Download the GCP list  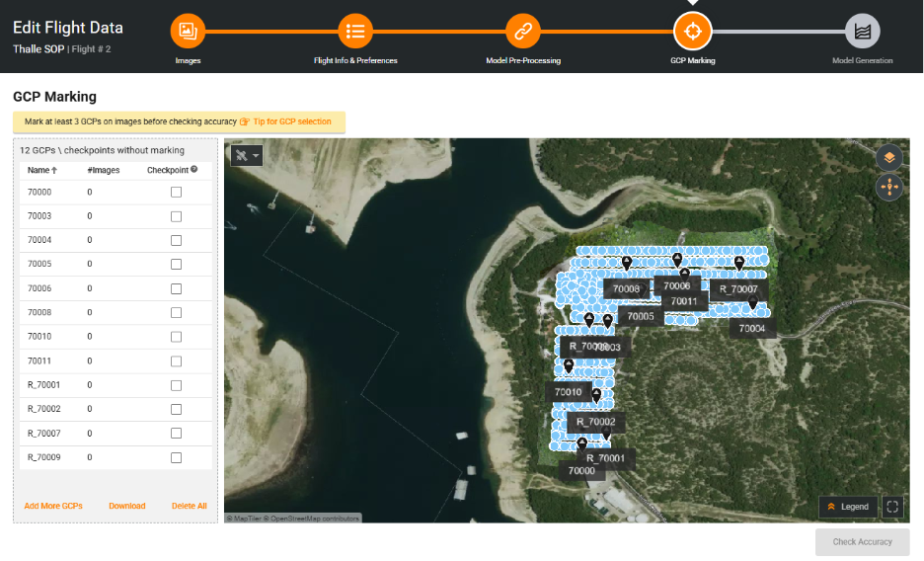[x=126, y=506]
